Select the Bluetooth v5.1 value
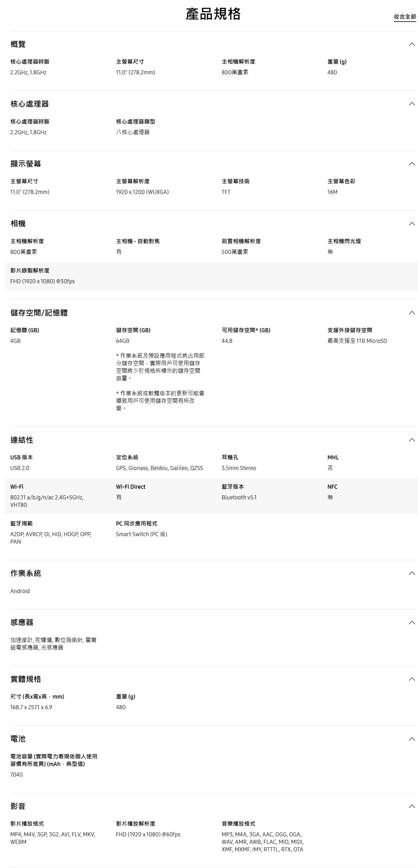This screenshot has height=868, width=418. 239,497
